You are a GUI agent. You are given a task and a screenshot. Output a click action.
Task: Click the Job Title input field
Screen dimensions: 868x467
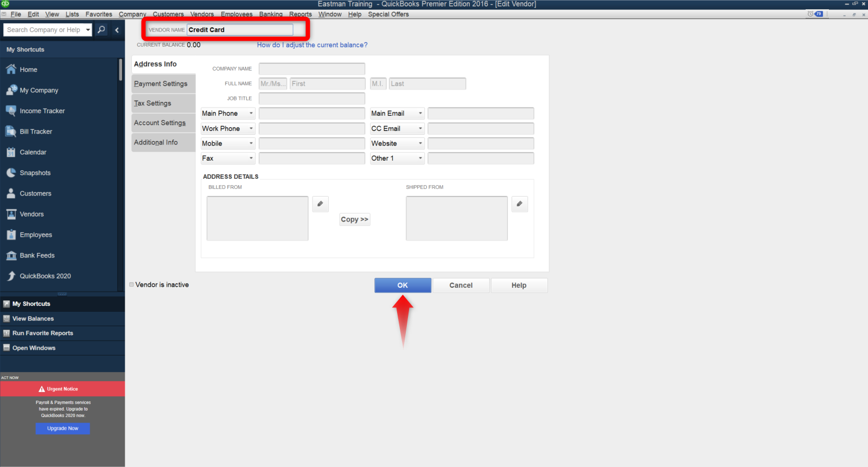[x=312, y=98]
